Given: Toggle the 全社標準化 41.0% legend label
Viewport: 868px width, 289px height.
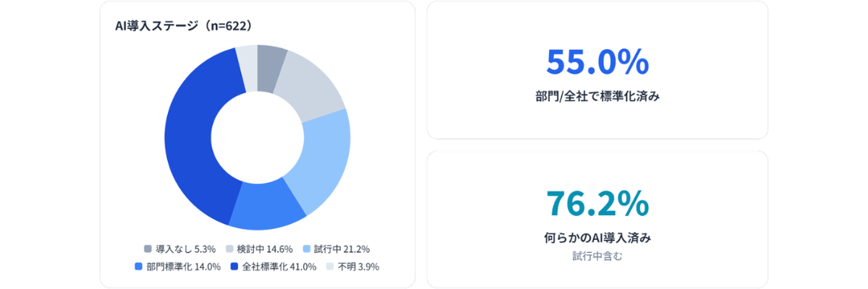Looking at the screenshot, I should point(278,267).
